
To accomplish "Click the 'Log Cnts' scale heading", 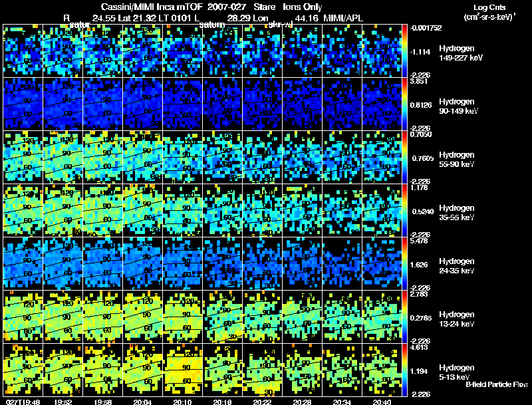I will pyautogui.click(x=489, y=7).
